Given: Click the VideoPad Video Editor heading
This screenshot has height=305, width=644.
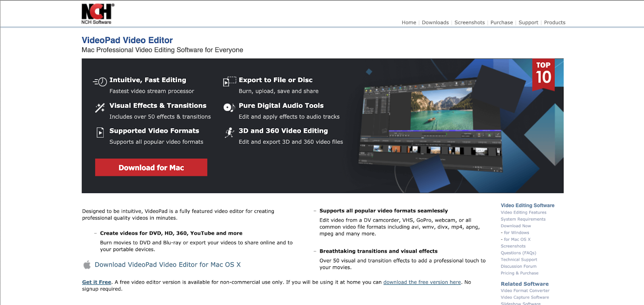Looking at the screenshot, I should click(127, 40).
